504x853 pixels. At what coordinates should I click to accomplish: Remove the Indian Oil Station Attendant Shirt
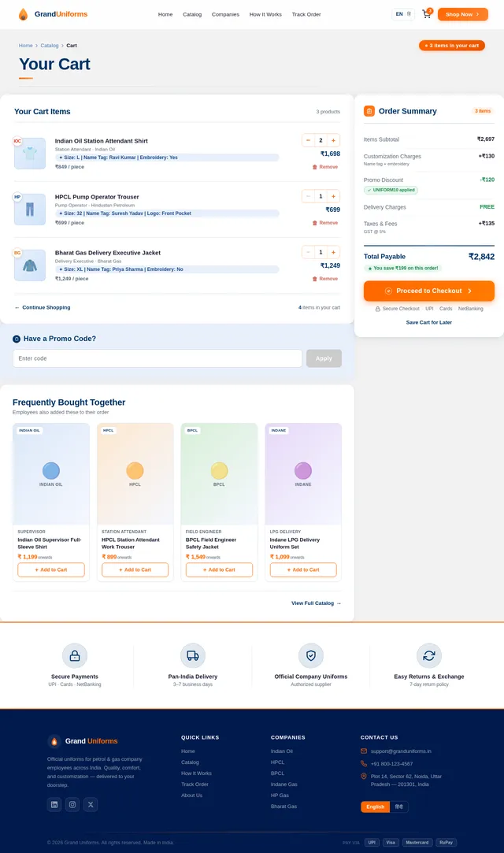click(x=324, y=167)
